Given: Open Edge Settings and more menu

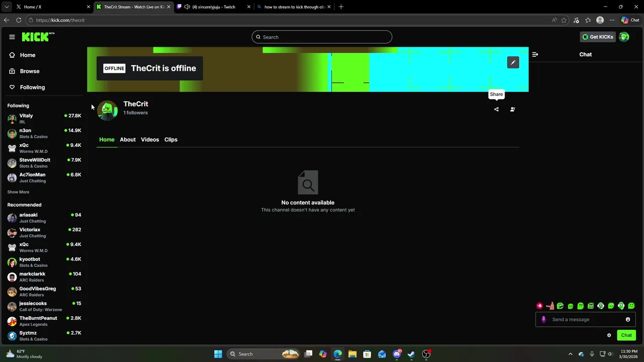Looking at the screenshot, I should click(612, 20).
